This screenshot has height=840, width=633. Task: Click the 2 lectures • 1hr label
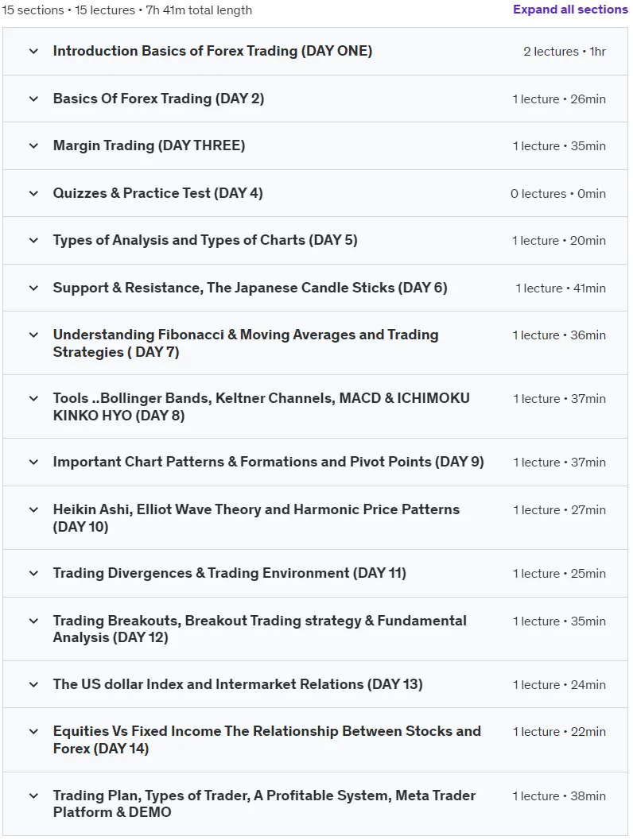[x=565, y=52]
